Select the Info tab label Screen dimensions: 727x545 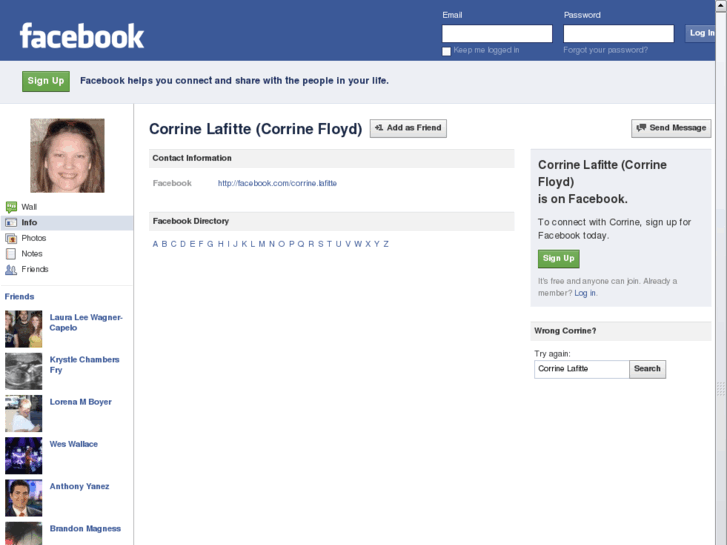(x=29, y=223)
